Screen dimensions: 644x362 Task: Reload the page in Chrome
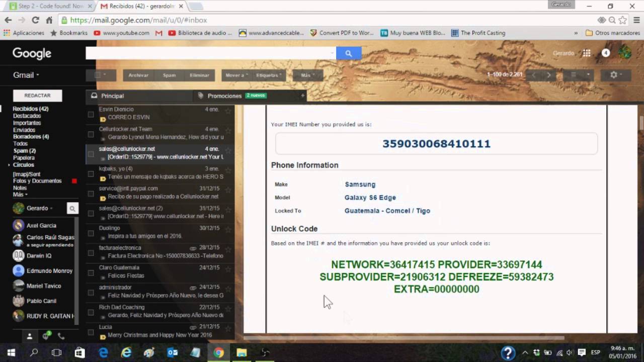click(35, 20)
